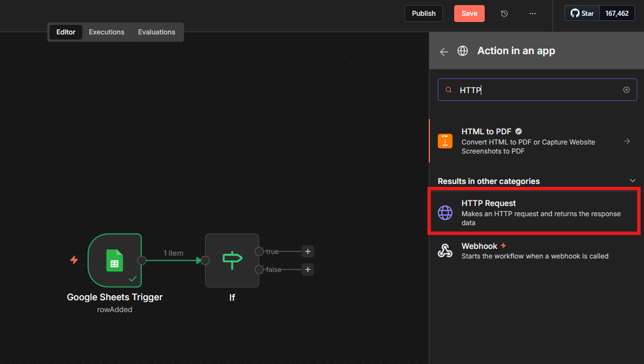
Task: Add node to If false branch
Action: tap(307, 270)
